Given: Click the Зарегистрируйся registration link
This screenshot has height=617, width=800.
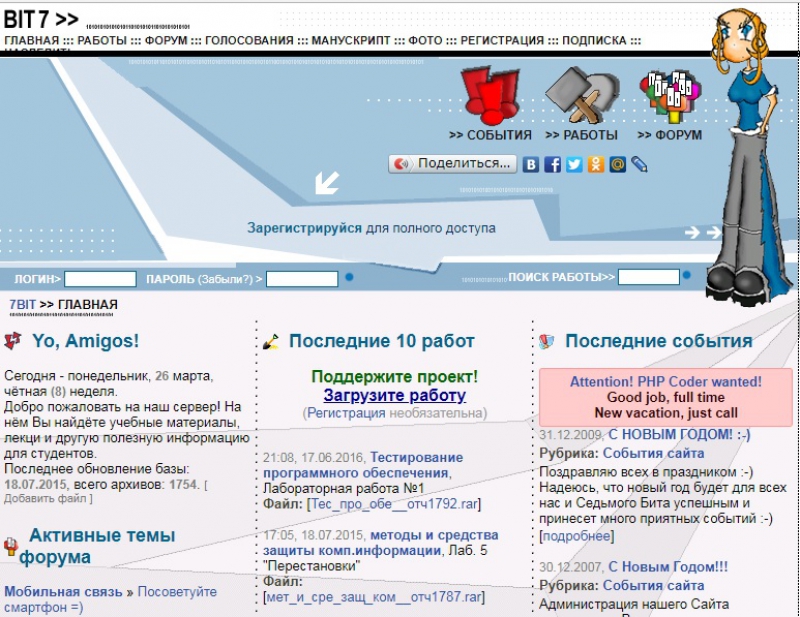Looking at the screenshot, I should point(304,228).
